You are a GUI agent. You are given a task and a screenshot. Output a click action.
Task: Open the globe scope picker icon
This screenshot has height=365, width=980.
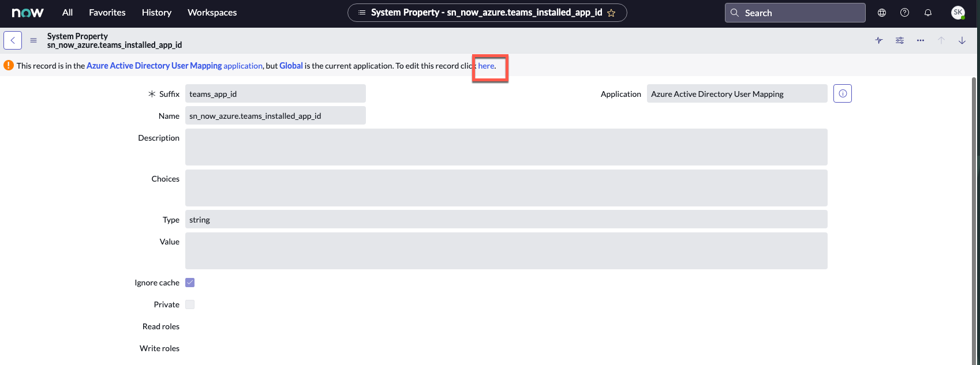point(882,13)
